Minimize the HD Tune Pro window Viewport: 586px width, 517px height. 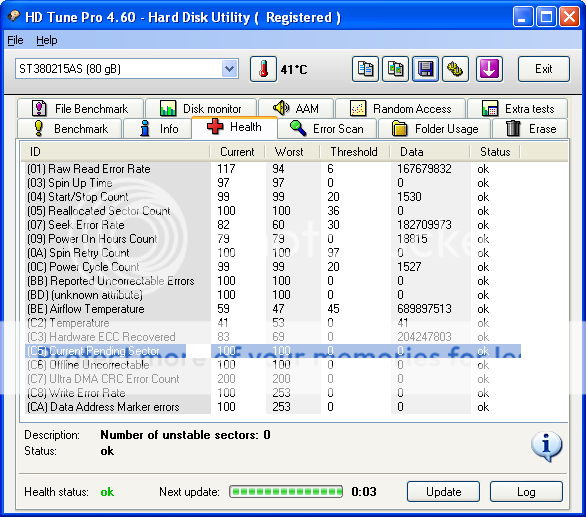[523, 17]
